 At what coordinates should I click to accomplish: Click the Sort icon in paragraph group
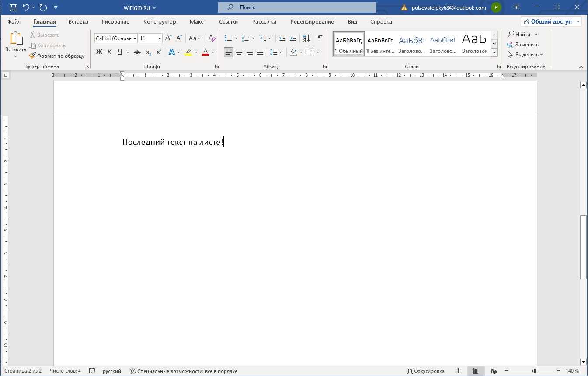[x=306, y=38]
